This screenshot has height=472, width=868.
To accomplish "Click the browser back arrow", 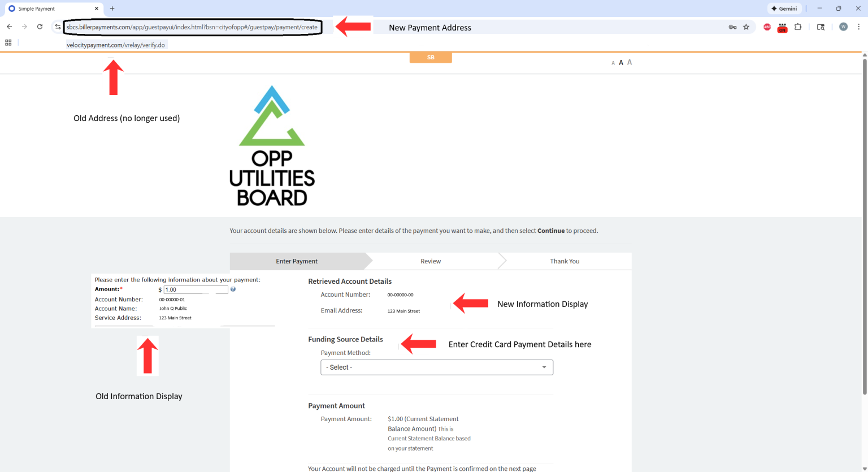I will point(10,27).
